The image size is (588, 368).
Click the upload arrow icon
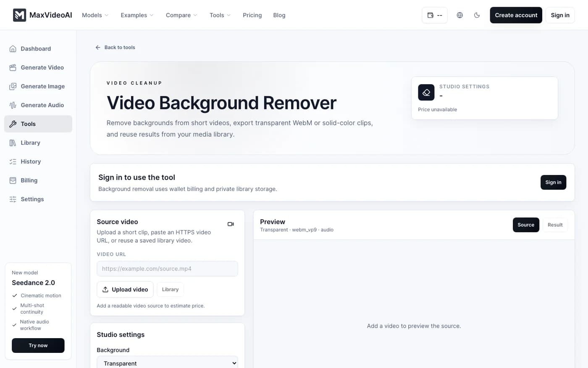pos(105,289)
